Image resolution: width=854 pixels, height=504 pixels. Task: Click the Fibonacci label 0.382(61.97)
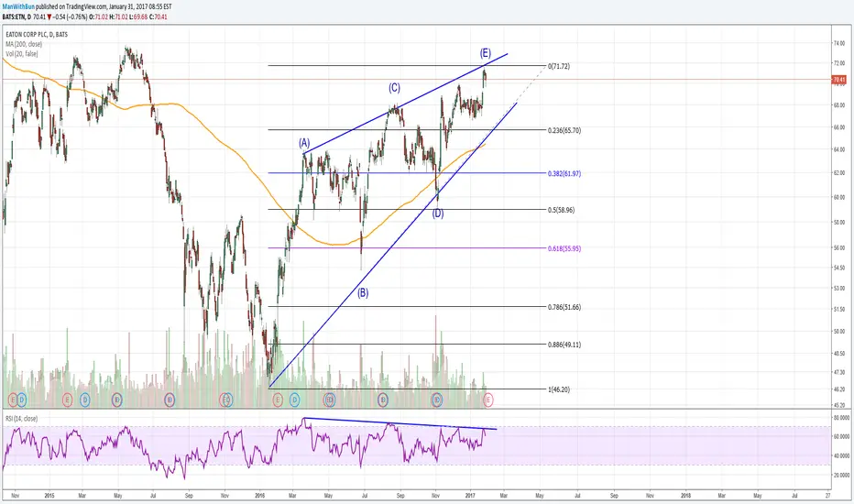tap(564, 173)
